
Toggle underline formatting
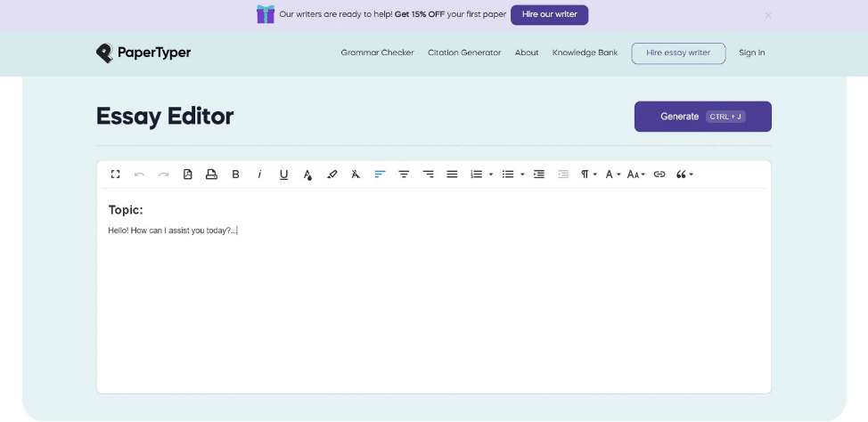tap(283, 174)
